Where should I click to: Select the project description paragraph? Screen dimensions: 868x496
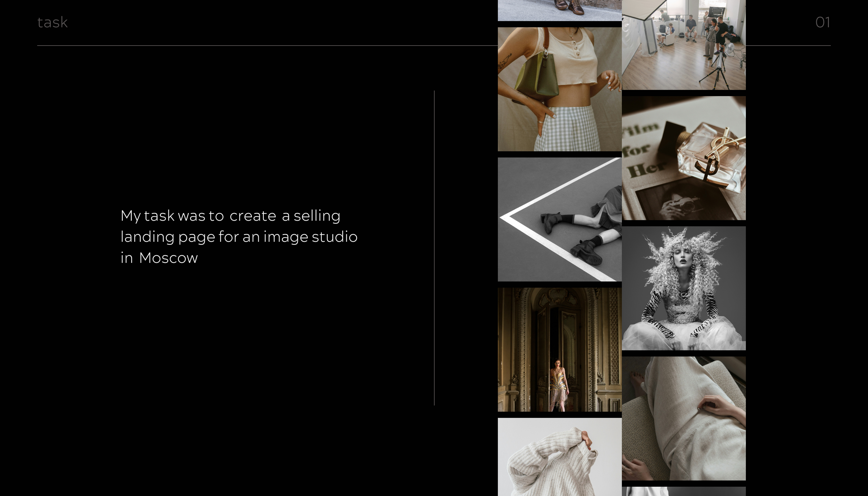click(x=238, y=237)
